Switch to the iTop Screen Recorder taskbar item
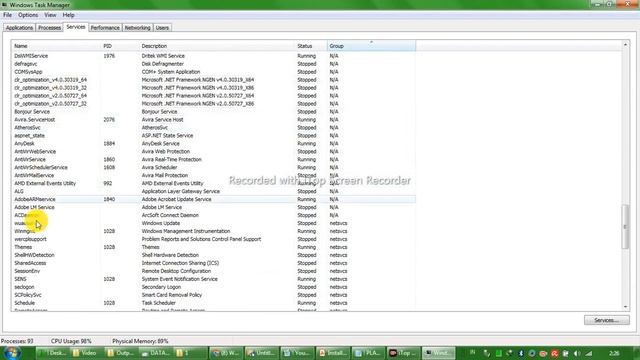 click(403, 353)
